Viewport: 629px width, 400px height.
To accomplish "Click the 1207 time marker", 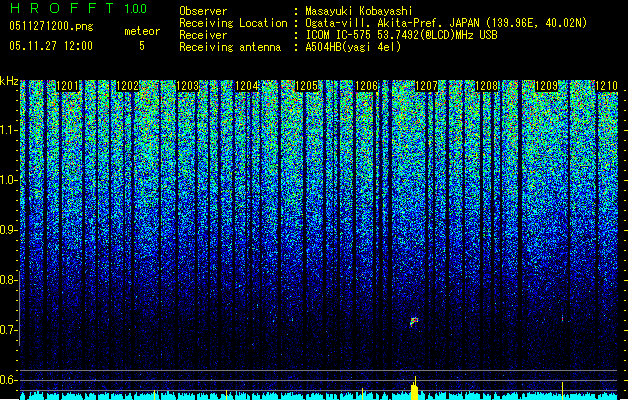I will coord(426,86).
